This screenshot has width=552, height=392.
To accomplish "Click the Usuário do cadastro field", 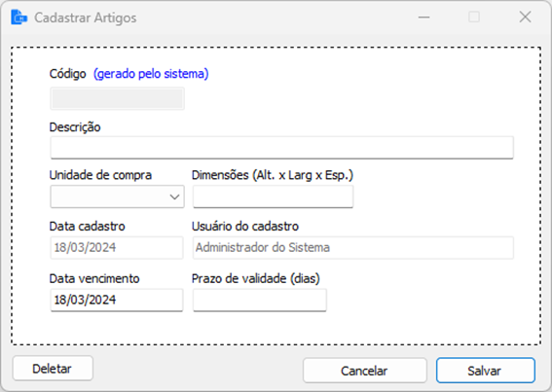I will 353,248.
